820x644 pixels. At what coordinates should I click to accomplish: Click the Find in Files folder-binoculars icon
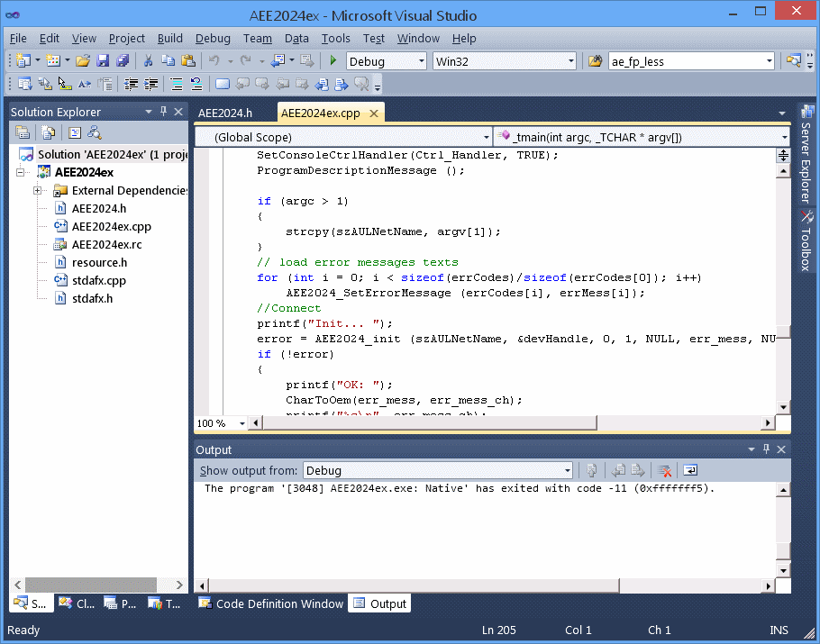[x=595, y=61]
